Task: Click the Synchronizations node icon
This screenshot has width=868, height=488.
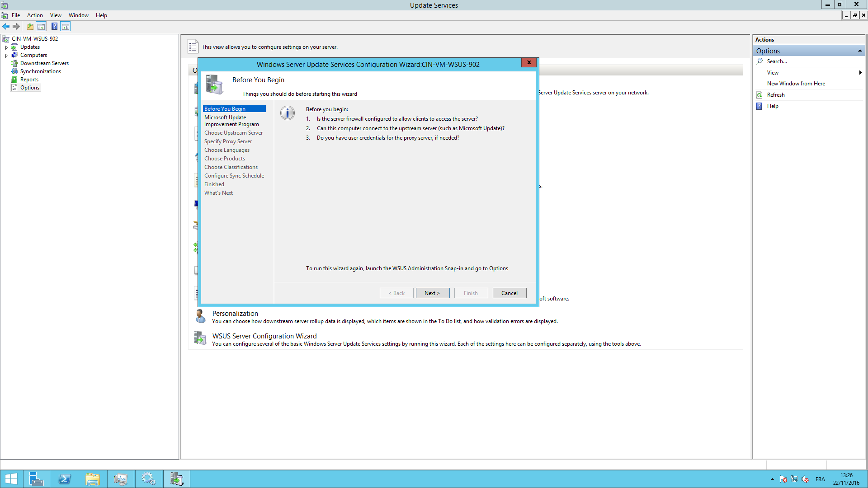Action: (x=14, y=71)
